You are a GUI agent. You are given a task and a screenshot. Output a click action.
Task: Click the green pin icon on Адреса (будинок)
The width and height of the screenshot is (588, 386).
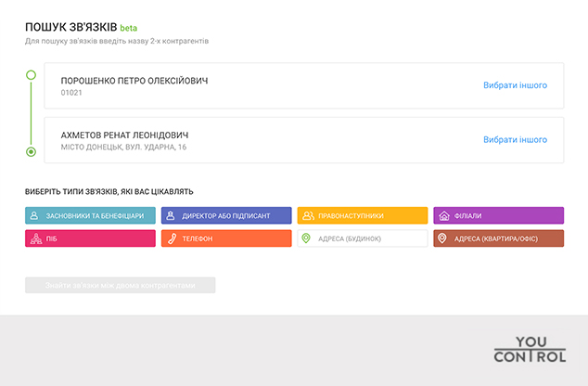306,238
